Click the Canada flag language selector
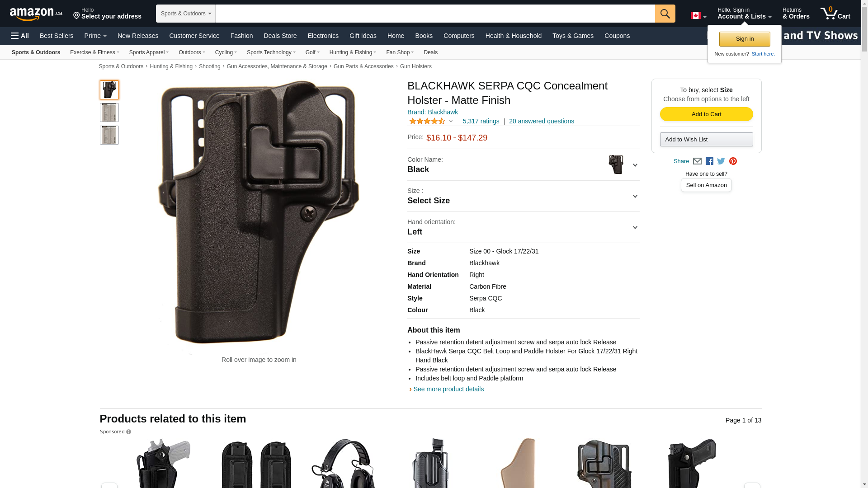 tap(698, 16)
